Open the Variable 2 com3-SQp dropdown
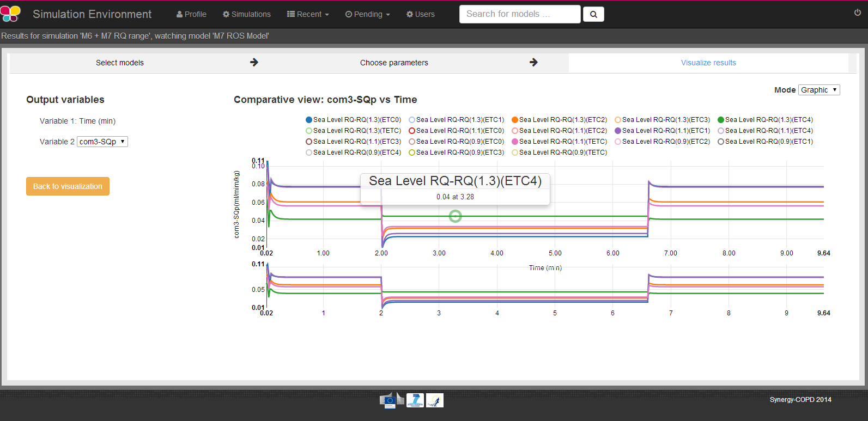Image resolution: width=868 pixels, height=421 pixels. 102,142
